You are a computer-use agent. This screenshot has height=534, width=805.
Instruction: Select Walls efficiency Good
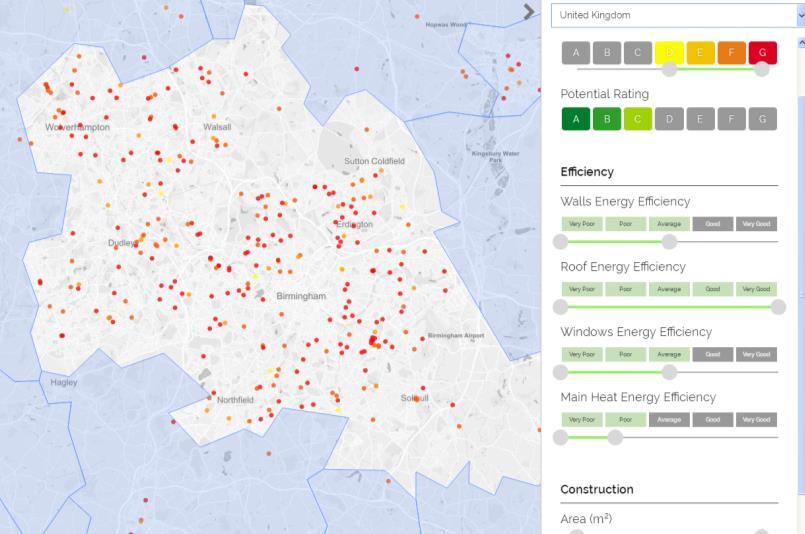point(713,224)
